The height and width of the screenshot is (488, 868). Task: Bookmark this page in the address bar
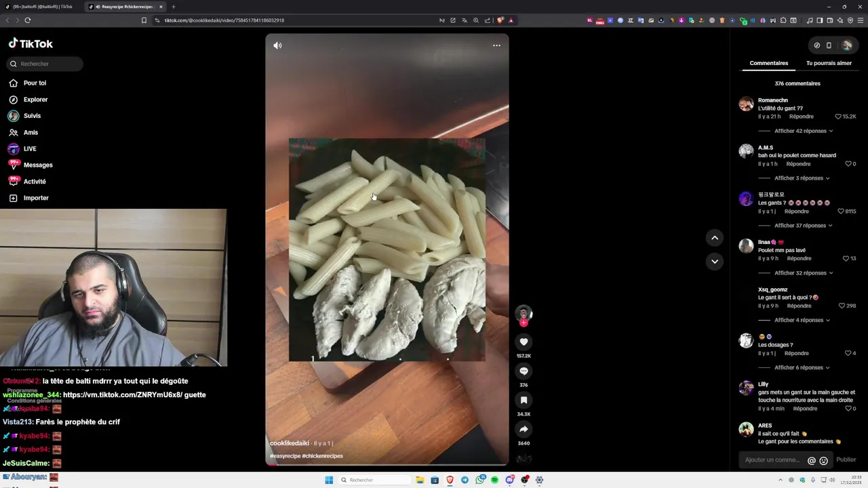(144, 20)
